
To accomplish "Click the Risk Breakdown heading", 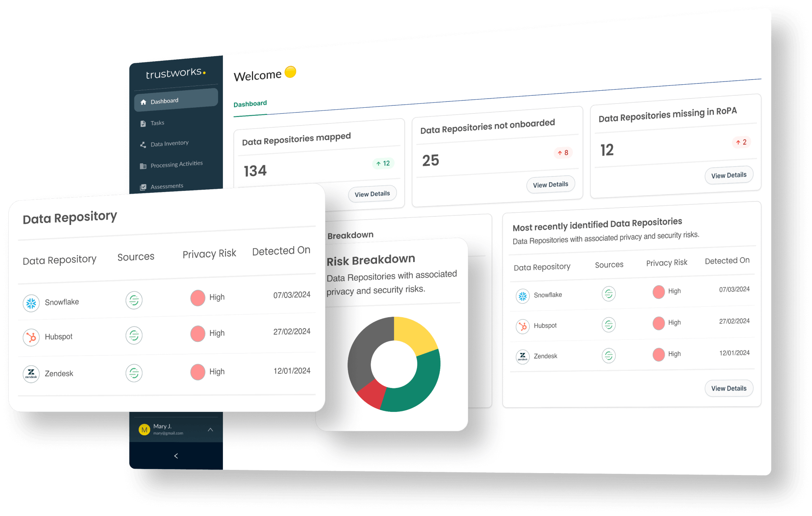I will [371, 260].
